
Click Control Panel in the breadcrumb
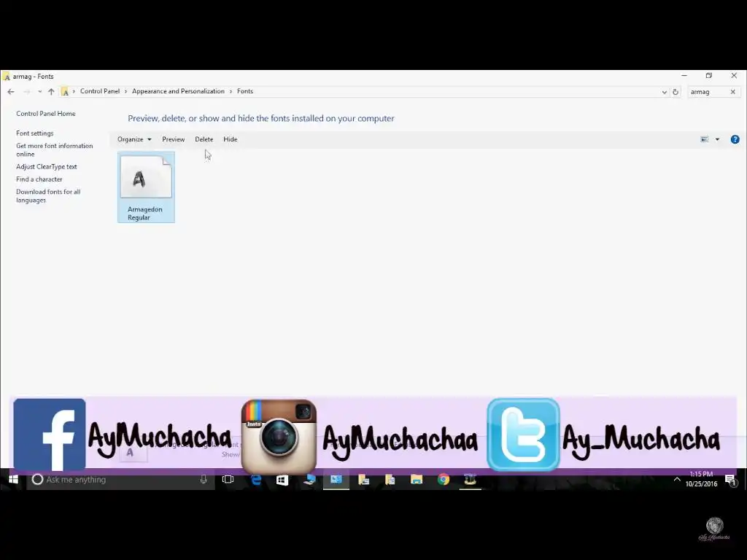point(99,91)
